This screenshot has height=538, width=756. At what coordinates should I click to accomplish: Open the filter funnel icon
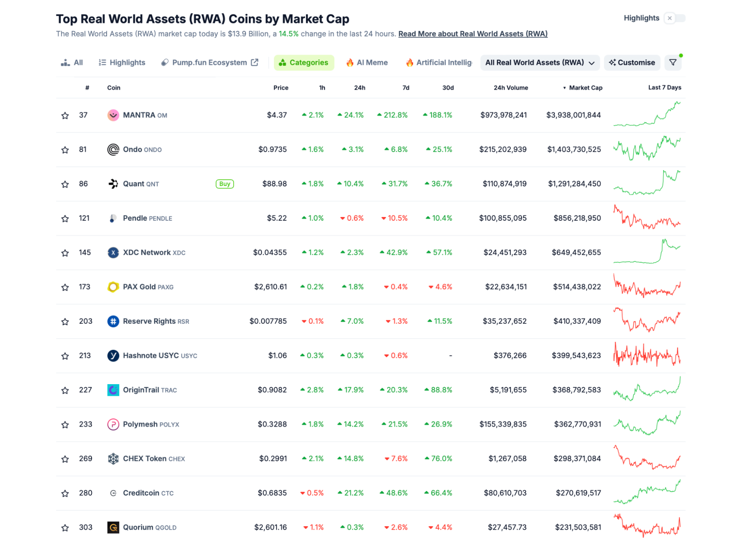pyautogui.click(x=673, y=62)
